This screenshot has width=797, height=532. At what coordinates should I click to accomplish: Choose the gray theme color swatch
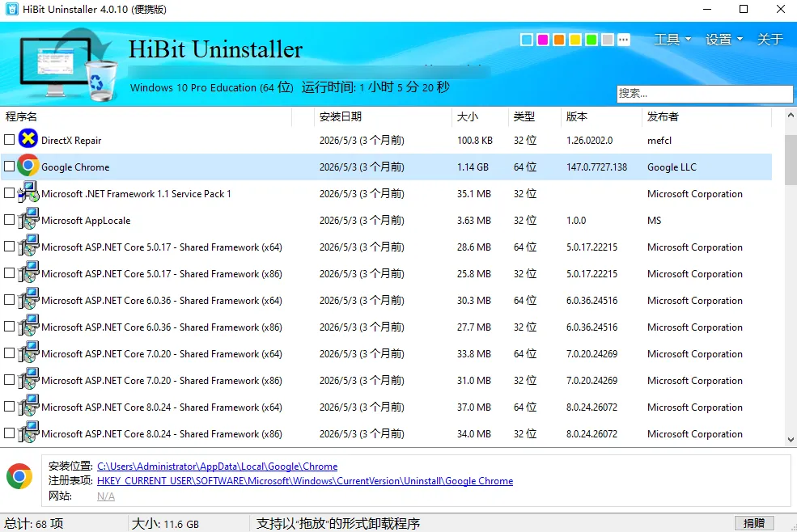click(608, 40)
